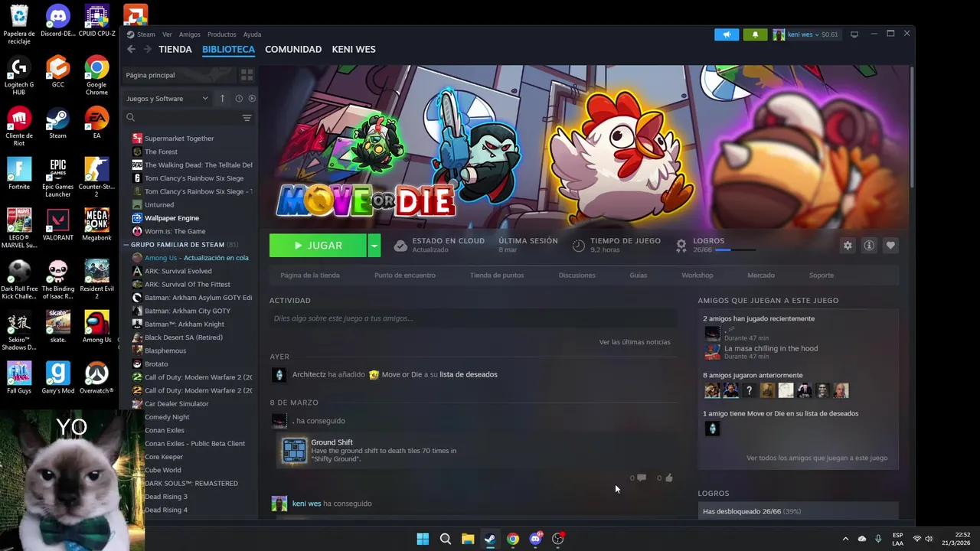
Task: Click the ready-to-play filter icon
Action: click(252, 98)
